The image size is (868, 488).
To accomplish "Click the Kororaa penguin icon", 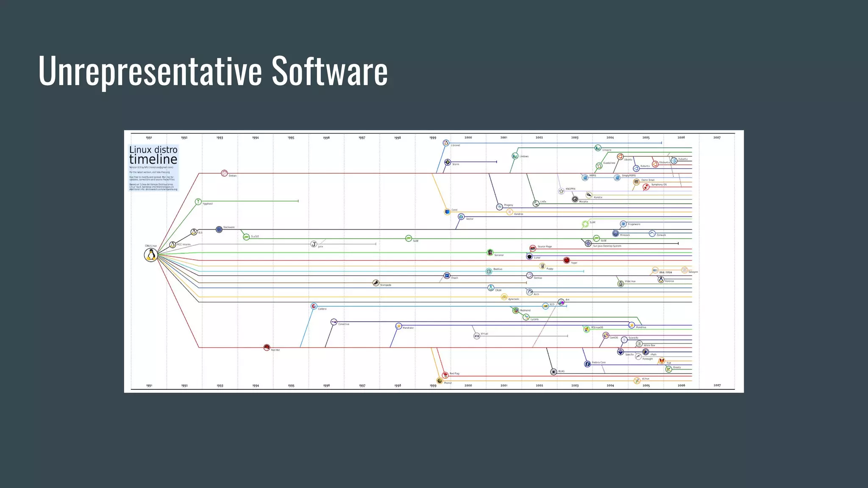I will coord(661,280).
